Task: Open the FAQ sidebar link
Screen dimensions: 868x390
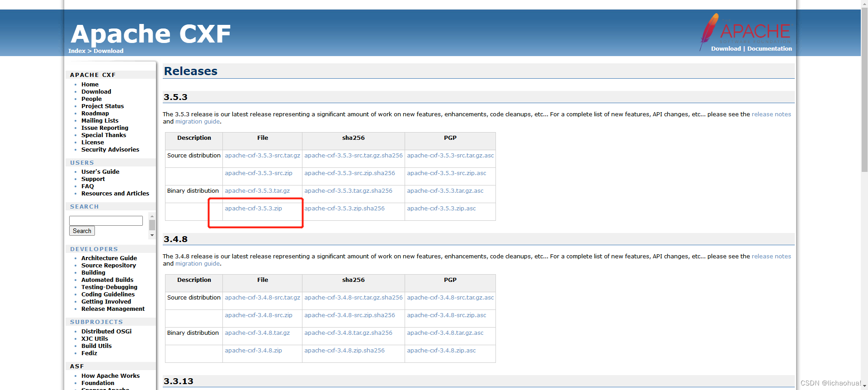Action: point(88,186)
